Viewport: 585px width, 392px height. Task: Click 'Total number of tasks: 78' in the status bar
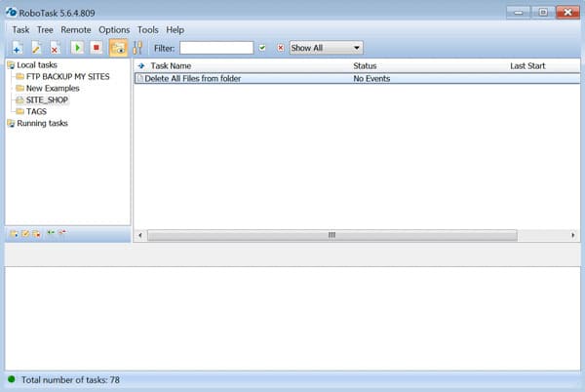[70, 380]
